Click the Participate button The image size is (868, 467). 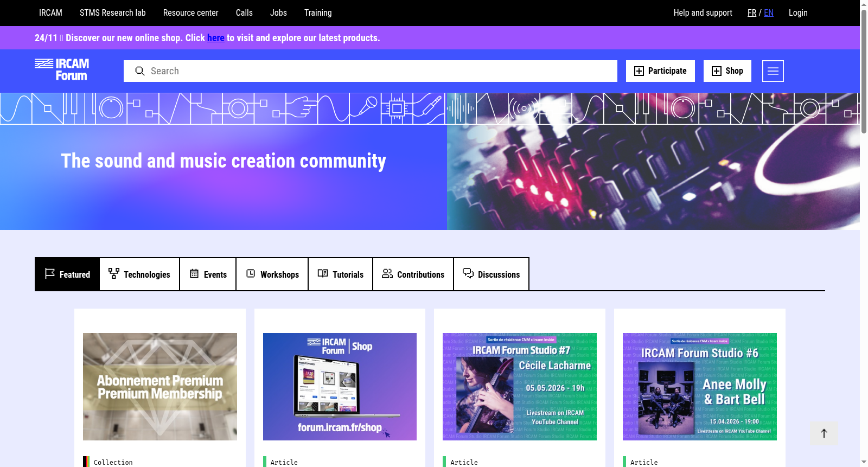[x=660, y=71]
